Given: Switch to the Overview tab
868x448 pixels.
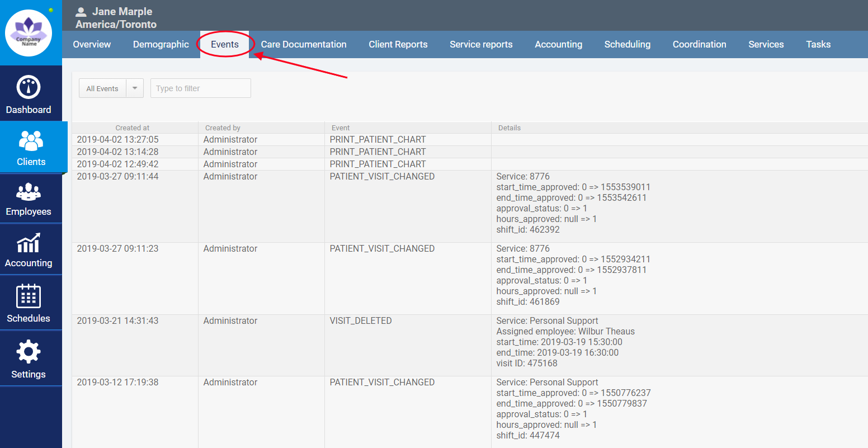Looking at the screenshot, I should (92, 44).
